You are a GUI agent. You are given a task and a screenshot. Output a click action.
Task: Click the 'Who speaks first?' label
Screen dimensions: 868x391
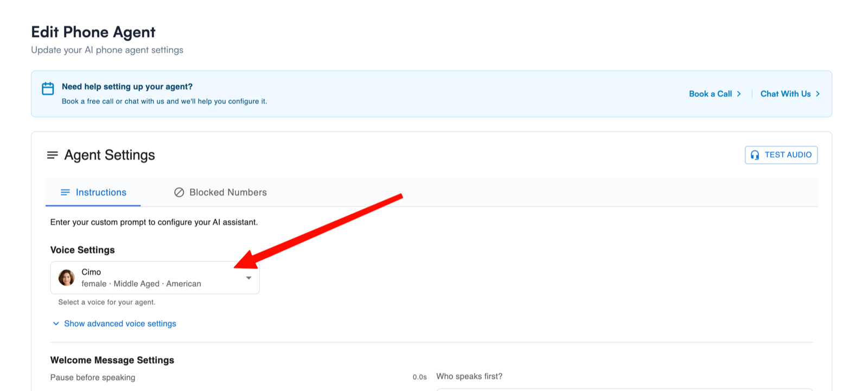point(469,376)
